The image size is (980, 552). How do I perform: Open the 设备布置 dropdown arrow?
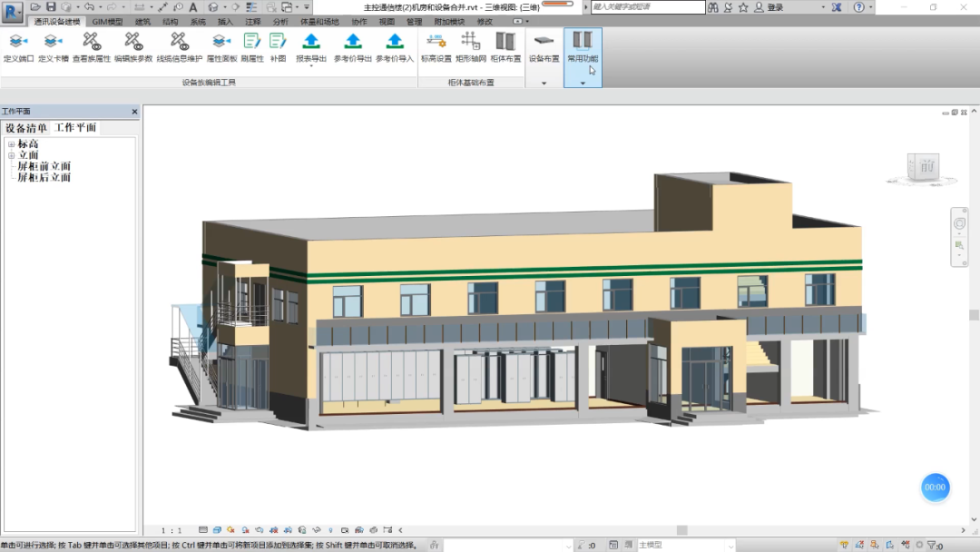544,83
